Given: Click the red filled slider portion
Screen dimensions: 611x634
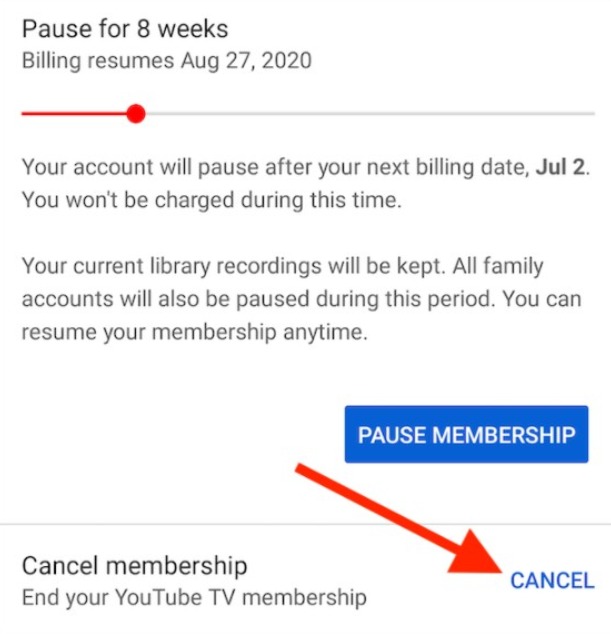Looking at the screenshot, I should 75,114.
